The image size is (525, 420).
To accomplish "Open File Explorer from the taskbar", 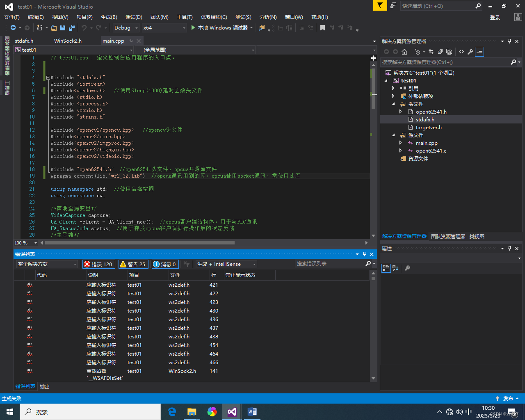I will coord(192,412).
